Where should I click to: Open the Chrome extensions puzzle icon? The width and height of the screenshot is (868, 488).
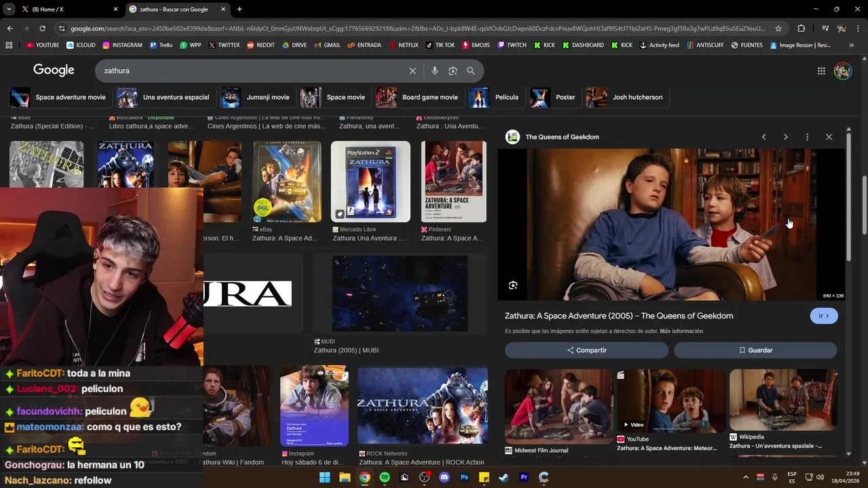[x=801, y=28]
